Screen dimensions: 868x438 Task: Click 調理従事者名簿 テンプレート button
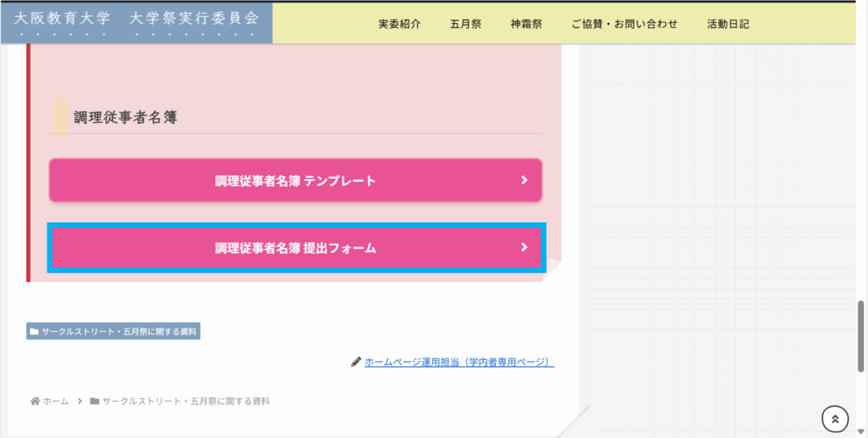[x=296, y=180]
